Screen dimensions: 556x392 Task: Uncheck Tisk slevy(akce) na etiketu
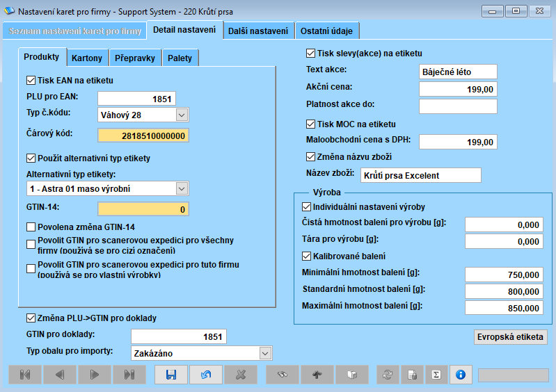(x=310, y=54)
